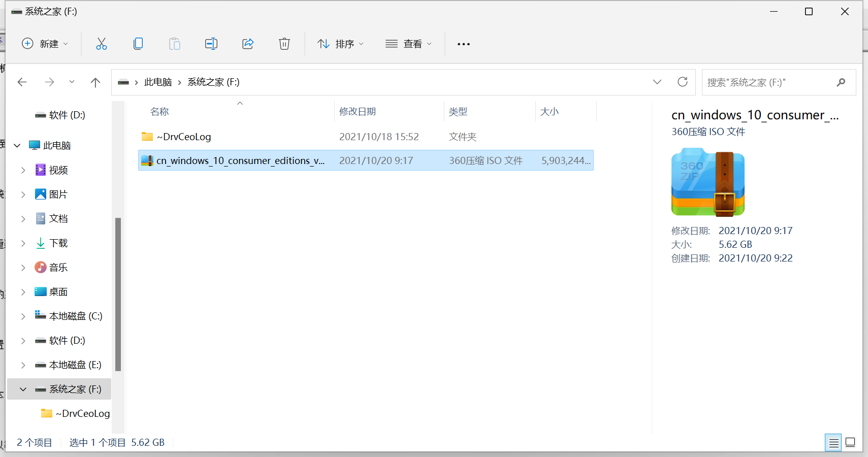Viewport: 868px width, 457px height.
Task: Open the 排序 (Sort) dropdown
Action: click(x=341, y=44)
